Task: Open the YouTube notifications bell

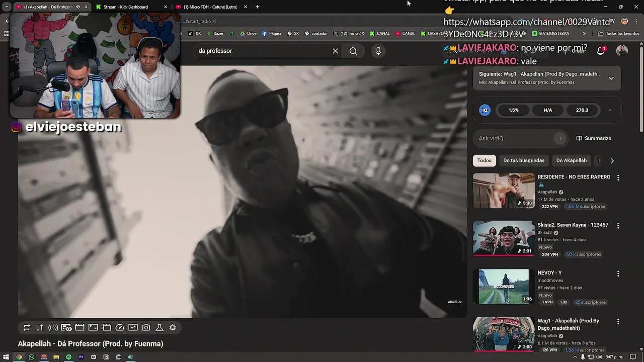Action: pyautogui.click(x=600, y=51)
